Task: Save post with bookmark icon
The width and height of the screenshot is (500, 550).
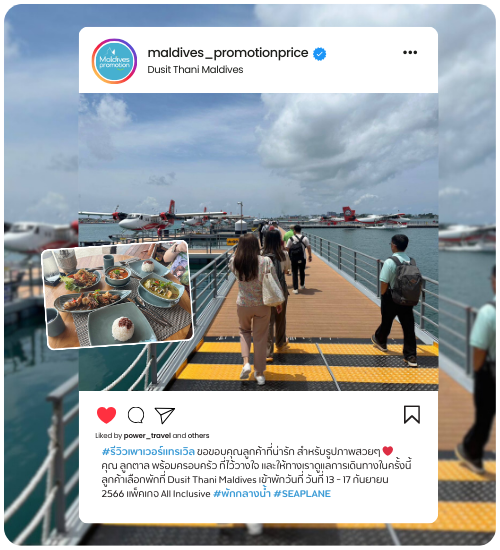Action: [412, 415]
